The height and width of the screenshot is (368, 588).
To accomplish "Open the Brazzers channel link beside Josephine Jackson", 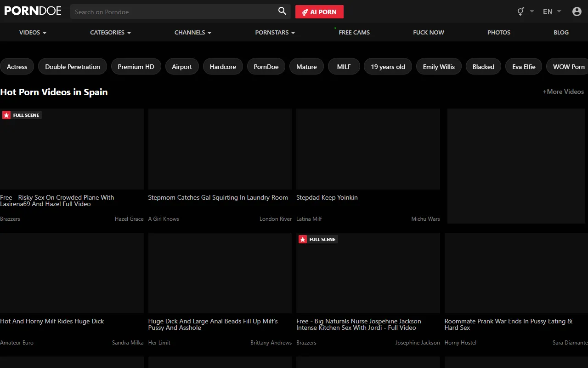I will [306, 343].
